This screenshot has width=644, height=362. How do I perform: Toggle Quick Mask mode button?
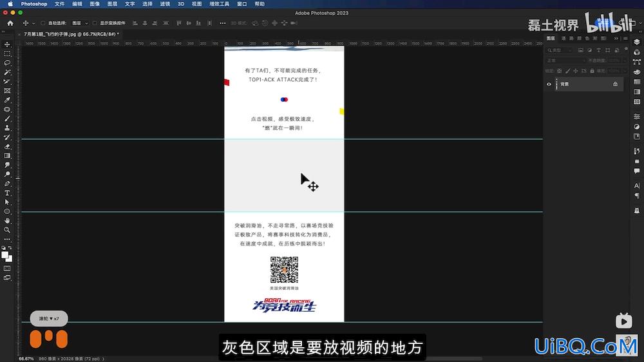coord(7,269)
